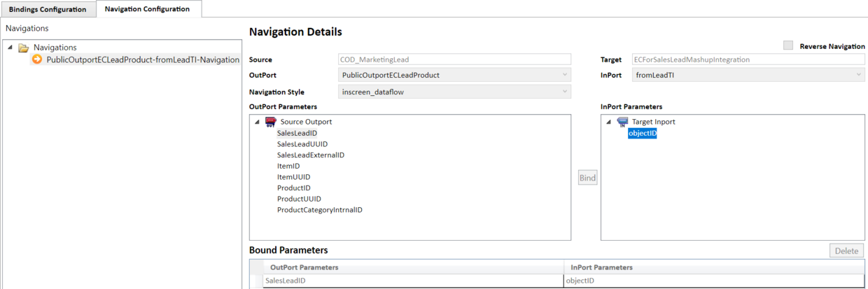Switch to the Bindings Configuration tab
The width and height of the screenshot is (868, 289).
(x=48, y=9)
